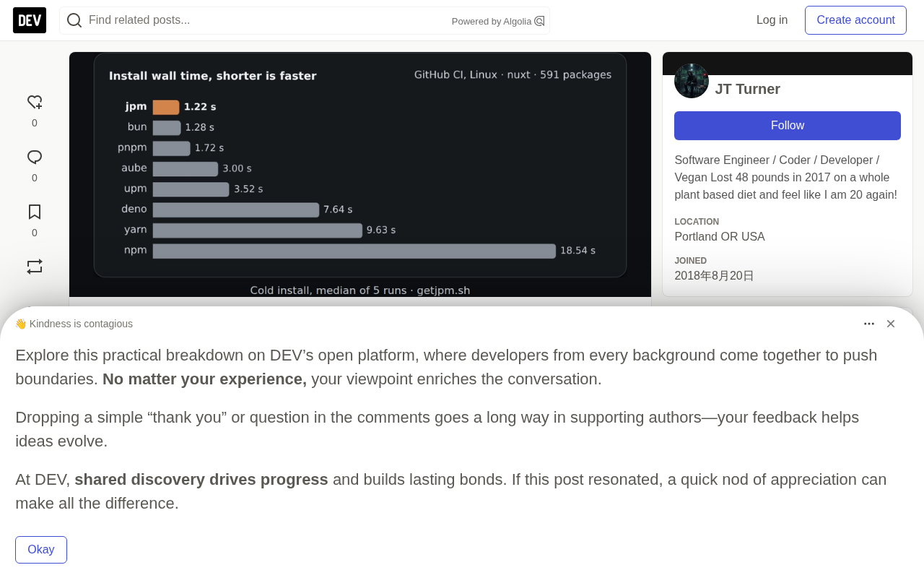
Task: Click the Okay button
Action: [x=41, y=550]
